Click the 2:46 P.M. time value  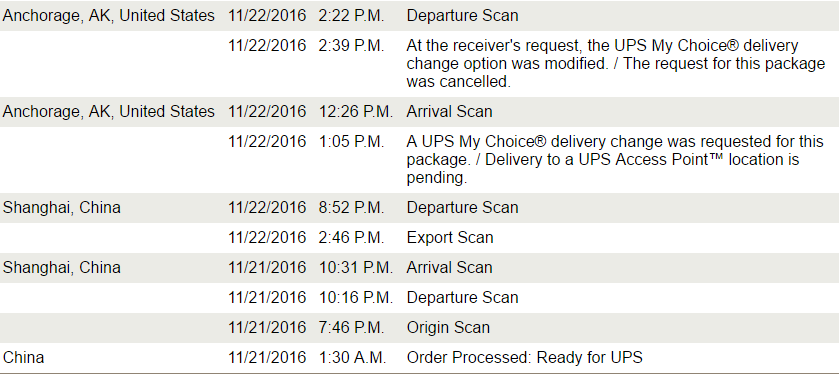352,238
